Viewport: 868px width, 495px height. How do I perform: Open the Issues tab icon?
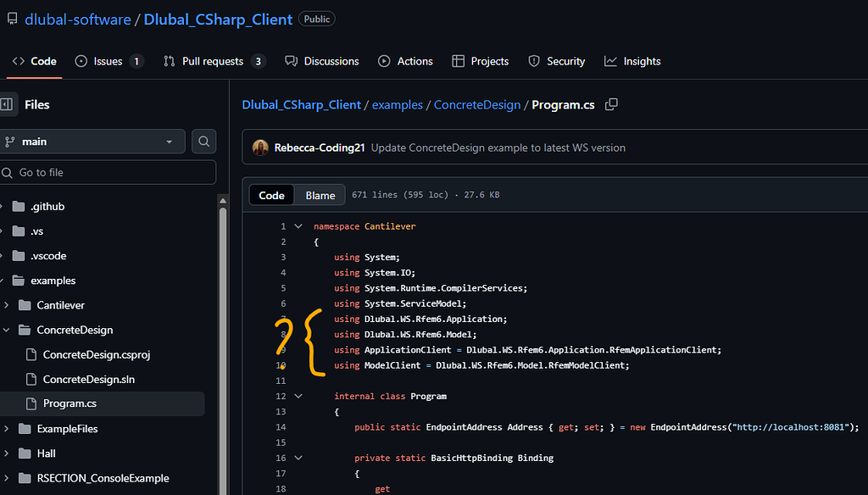coord(81,60)
